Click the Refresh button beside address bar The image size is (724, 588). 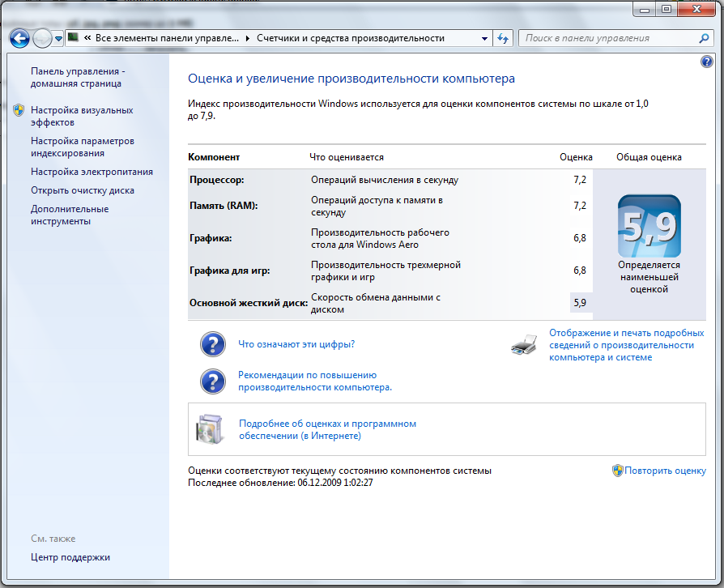(503, 38)
